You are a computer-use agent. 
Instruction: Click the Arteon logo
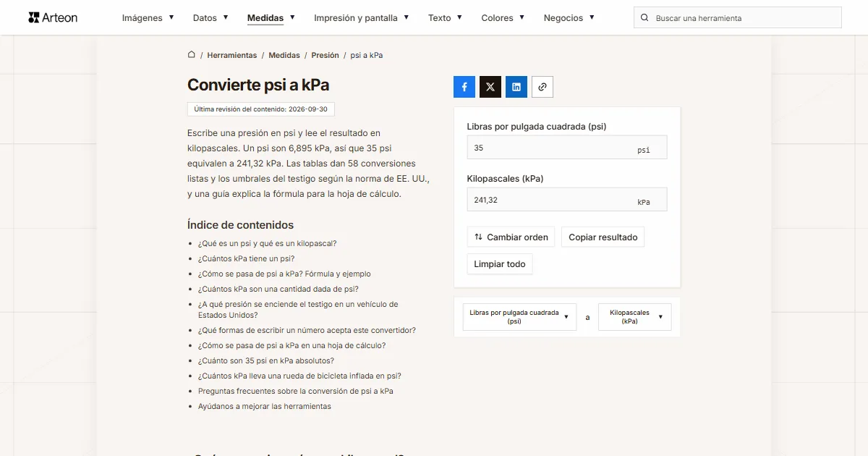tap(53, 17)
